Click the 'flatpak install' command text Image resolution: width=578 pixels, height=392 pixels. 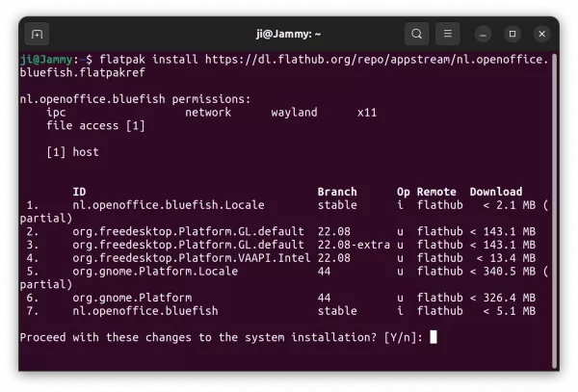[x=148, y=60]
